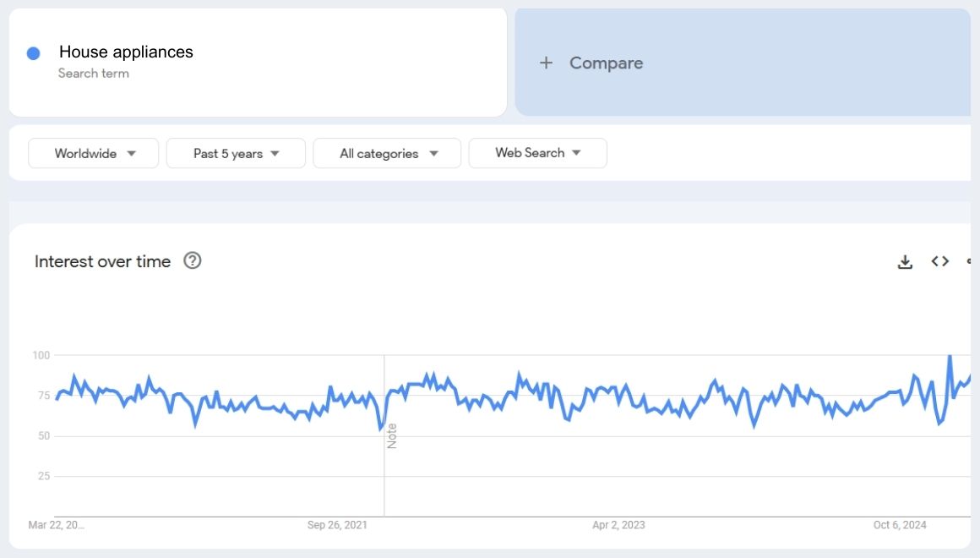
Task: Open the Web Search type dropdown
Action: click(537, 153)
